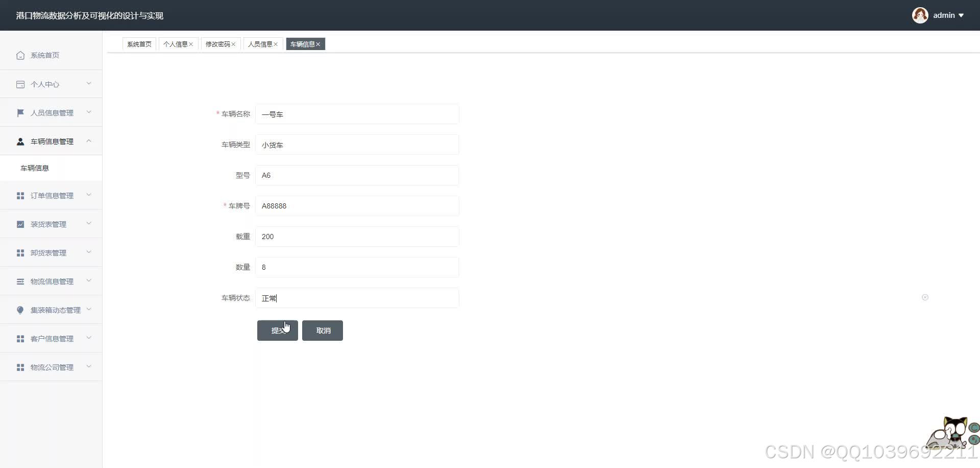Screen dimensions: 980x468
Task: Expand the 个人中心 chevron
Action: 89,83
